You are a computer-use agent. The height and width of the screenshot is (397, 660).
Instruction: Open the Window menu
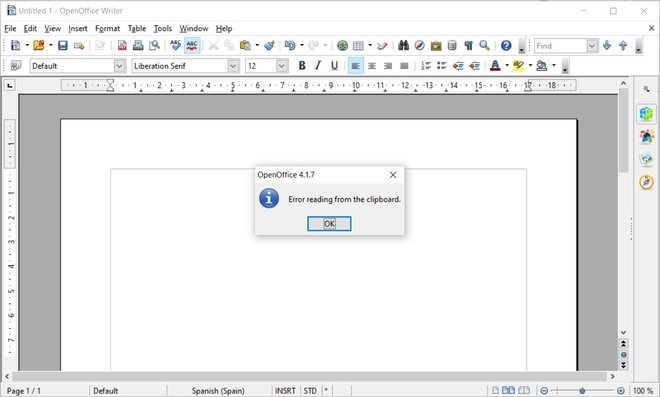pos(194,29)
